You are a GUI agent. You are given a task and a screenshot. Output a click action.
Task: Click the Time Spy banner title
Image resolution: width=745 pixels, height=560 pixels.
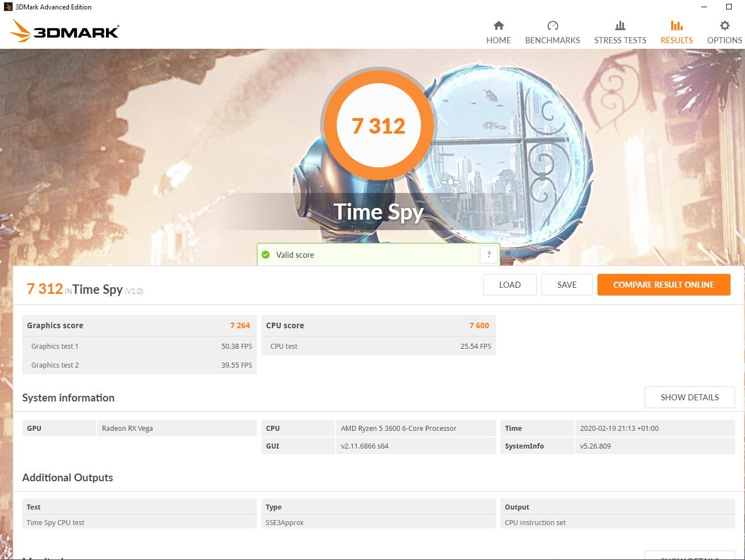point(378,212)
